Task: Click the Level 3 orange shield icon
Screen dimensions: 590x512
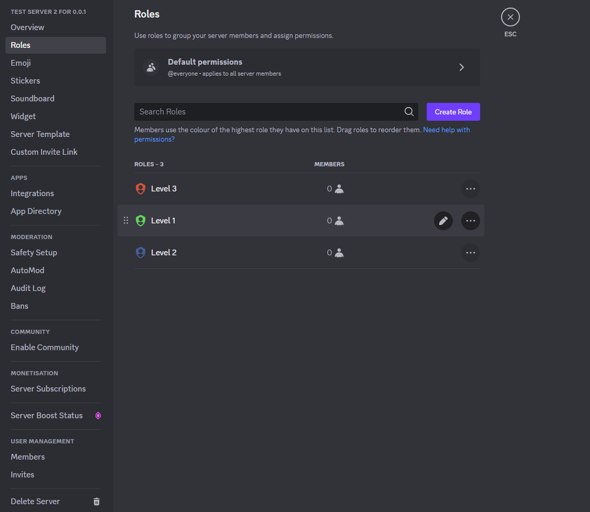Action: [x=140, y=188]
